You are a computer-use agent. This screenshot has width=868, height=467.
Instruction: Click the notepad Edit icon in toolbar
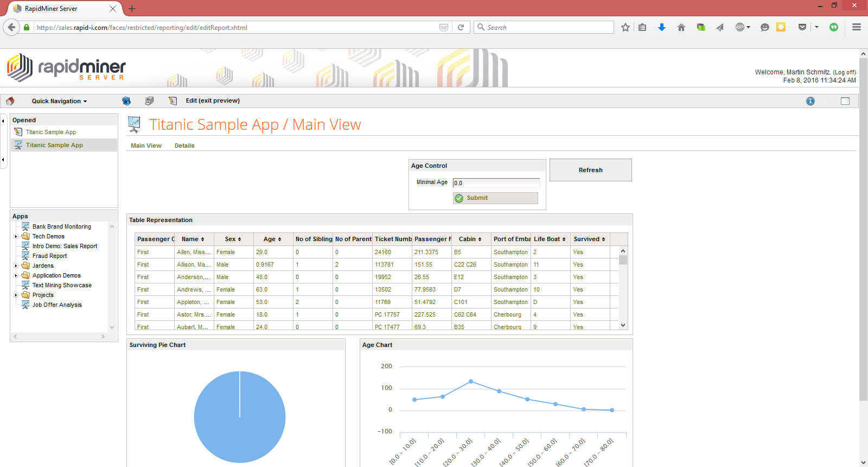click(x=173, y=101)
